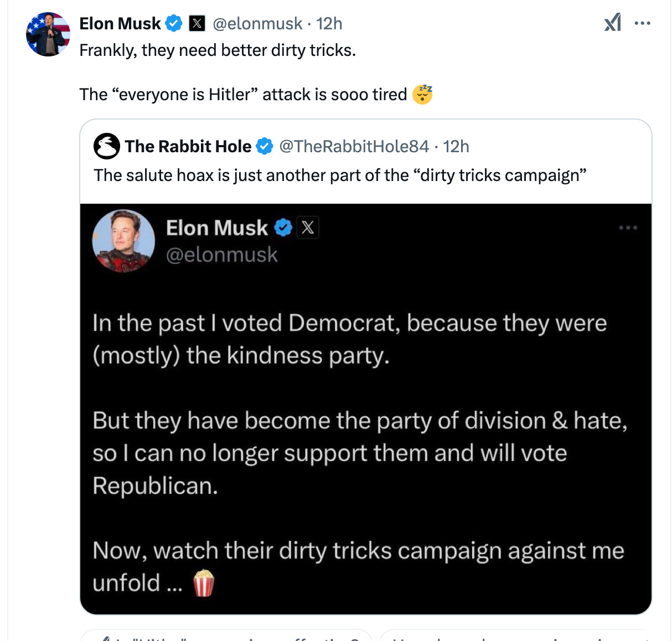Screen dimensions: 672x641
Task: Click the popcorn emoji in the screenshot
Action: [203, 583]
